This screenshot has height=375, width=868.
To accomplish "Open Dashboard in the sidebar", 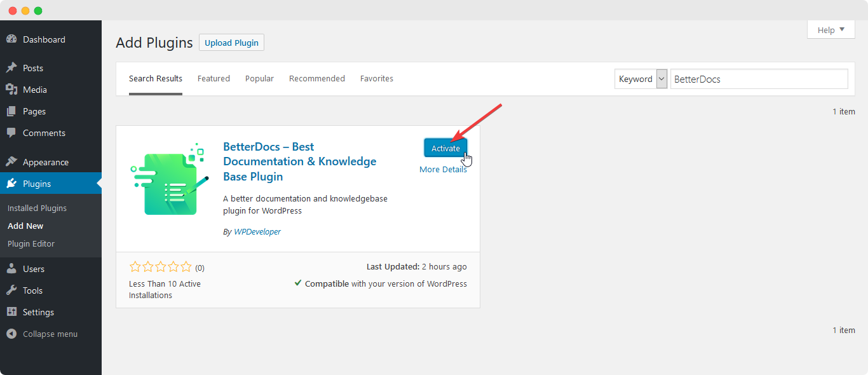I will (51, 39).
